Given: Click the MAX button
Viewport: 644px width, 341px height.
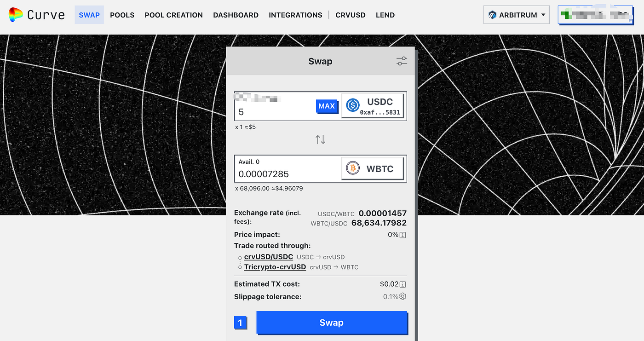Looking at the screenshot, I should [327, 106].
